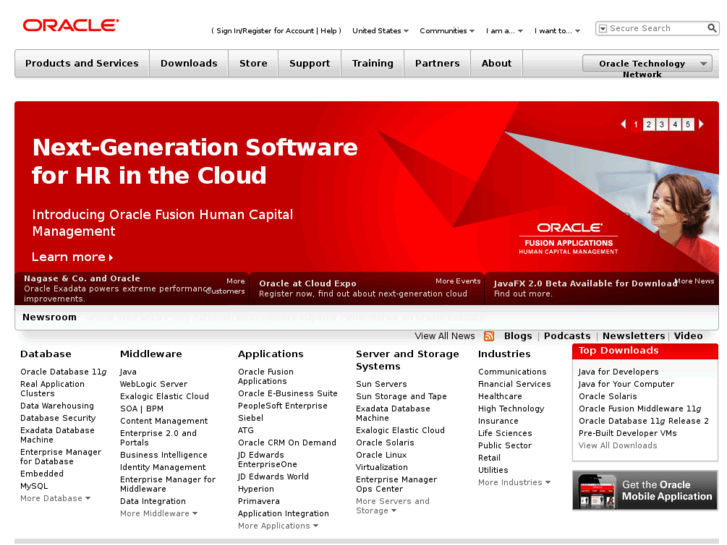Expand More Servers and Storage list

click(392, 506)
